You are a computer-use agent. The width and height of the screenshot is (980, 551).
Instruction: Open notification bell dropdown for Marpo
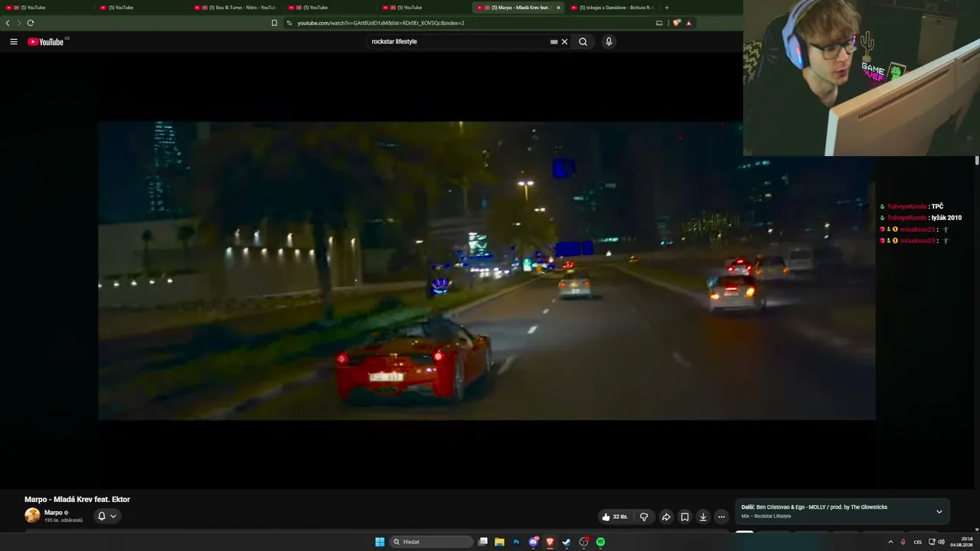(x=106, y=517)
